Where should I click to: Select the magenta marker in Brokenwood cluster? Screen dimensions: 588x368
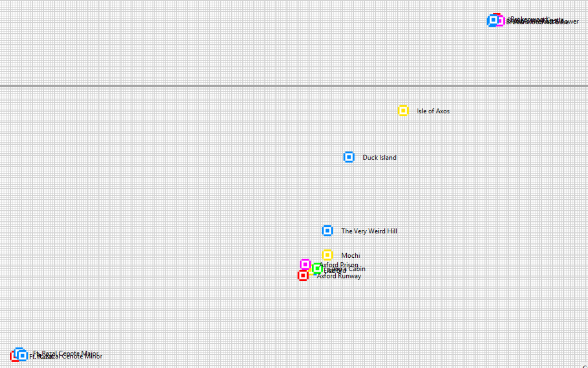point(500,21)
